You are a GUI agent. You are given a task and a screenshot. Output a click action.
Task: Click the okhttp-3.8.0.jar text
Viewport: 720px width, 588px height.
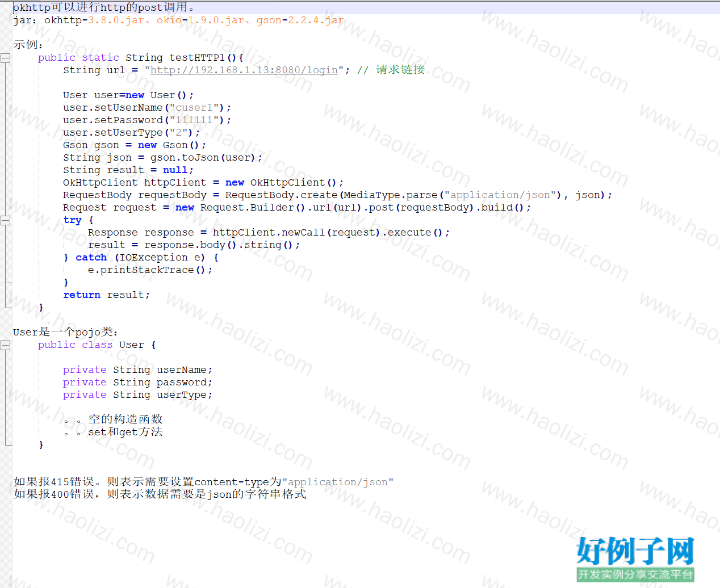coord(94,20)
